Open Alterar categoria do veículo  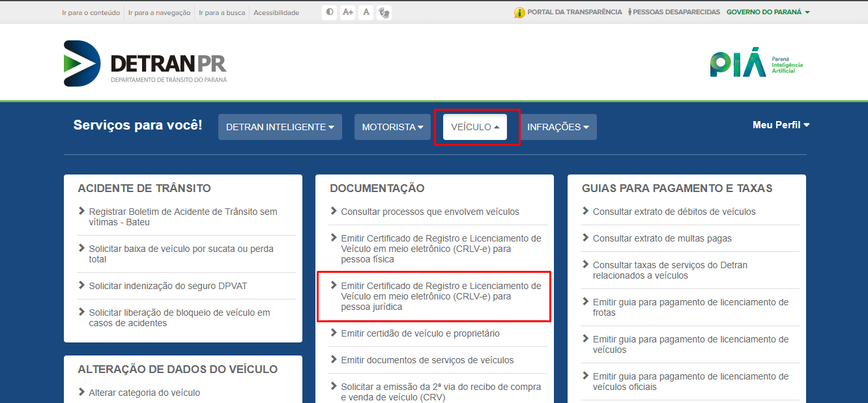pyautogui.click(x=144, y=393)
